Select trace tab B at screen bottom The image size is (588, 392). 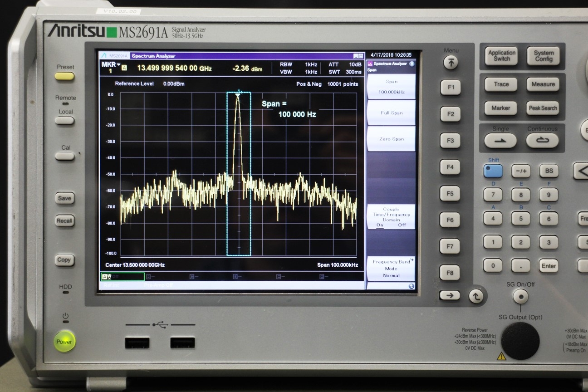click(150, 276)
